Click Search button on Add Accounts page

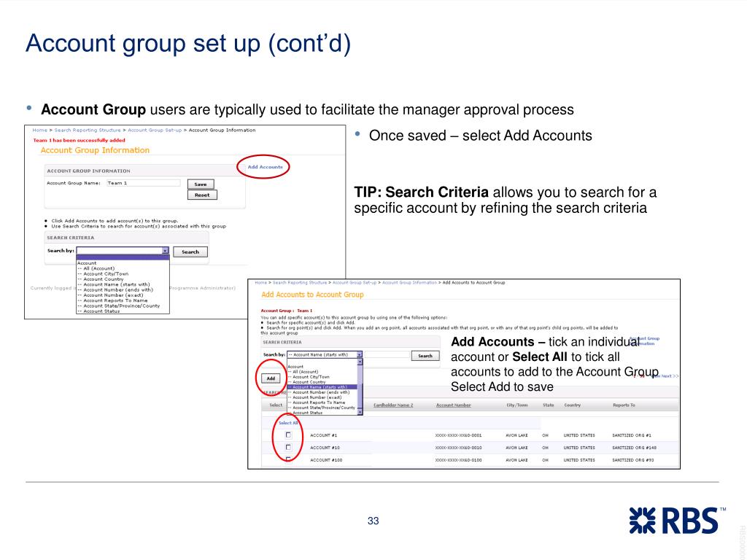[425, 356]
